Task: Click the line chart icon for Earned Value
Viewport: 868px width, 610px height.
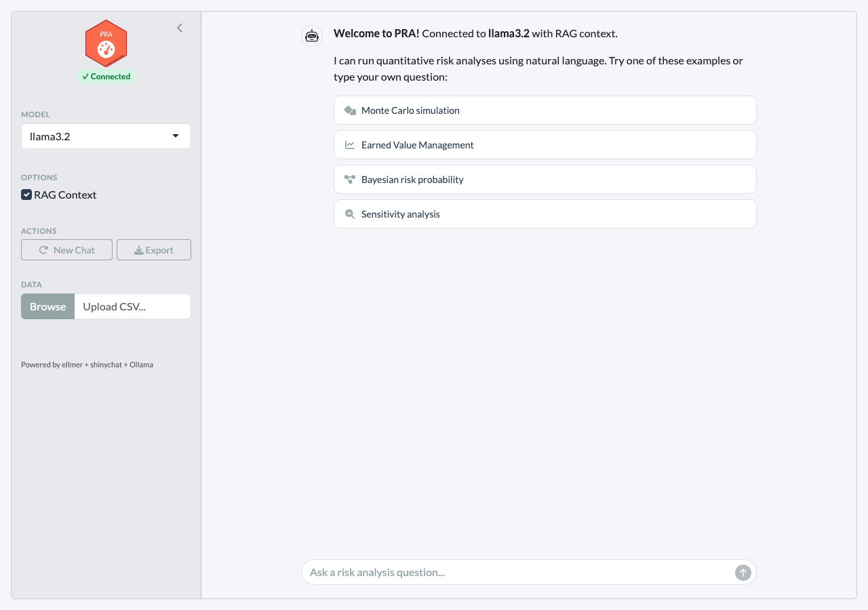Action: point(350,145)
